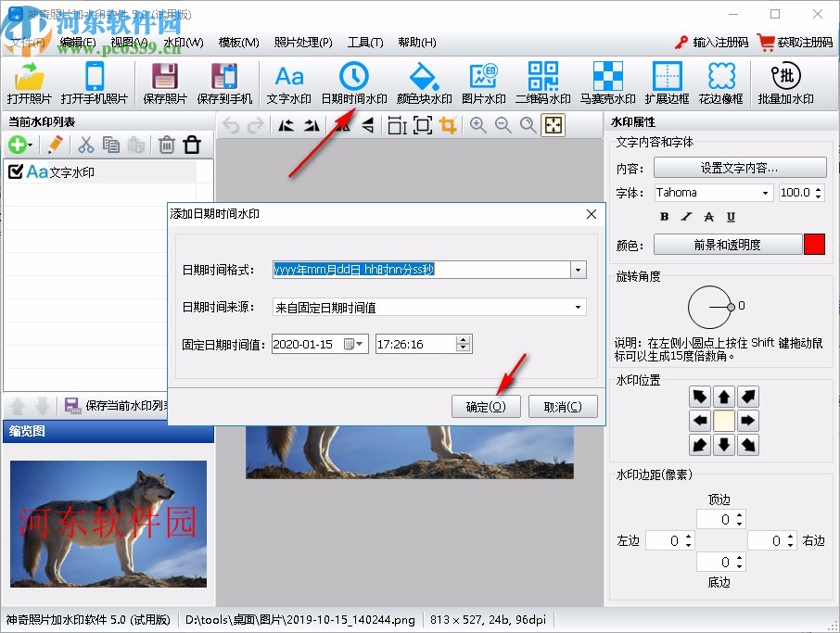
Task: Uncheck the 文字水印 list item checkbox
Action: coord(16,171)
